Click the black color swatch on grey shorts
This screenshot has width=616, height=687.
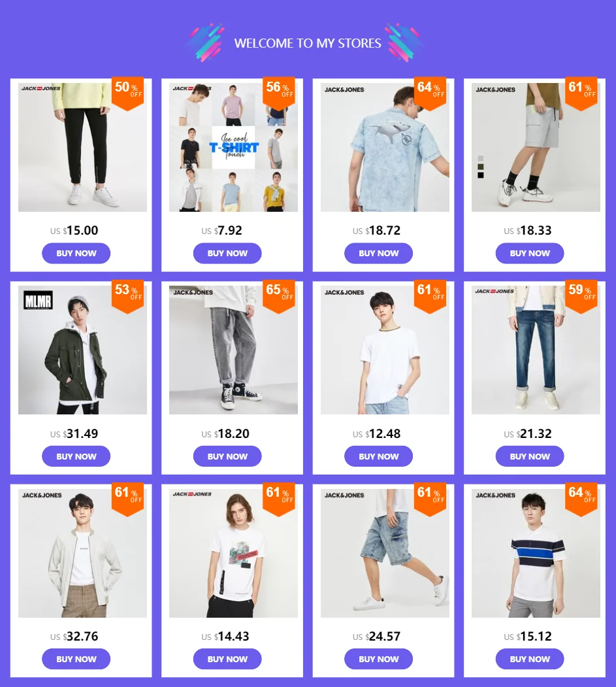481,175
